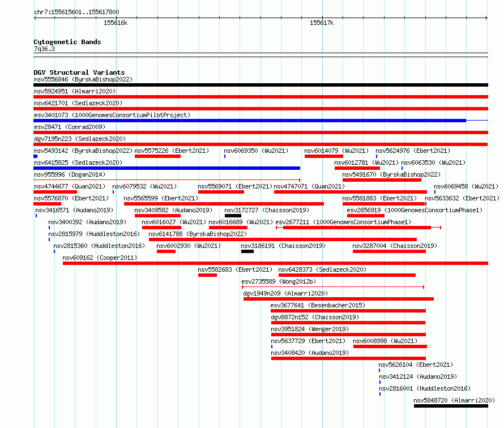The width and height of the screenshot is (504, 428).
Task: Click the nsv5556846 (ByrskaBishop2022) variant label
Action: 83,79
